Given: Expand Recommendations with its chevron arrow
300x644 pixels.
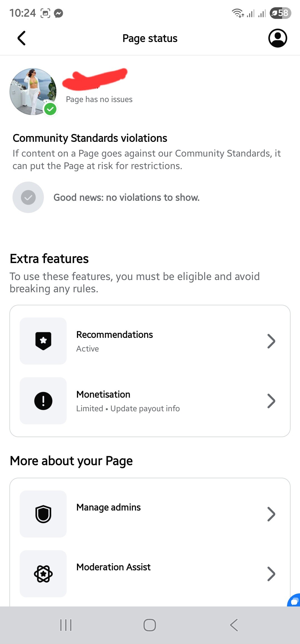Looking at the screenshot, I should (271, 341).
